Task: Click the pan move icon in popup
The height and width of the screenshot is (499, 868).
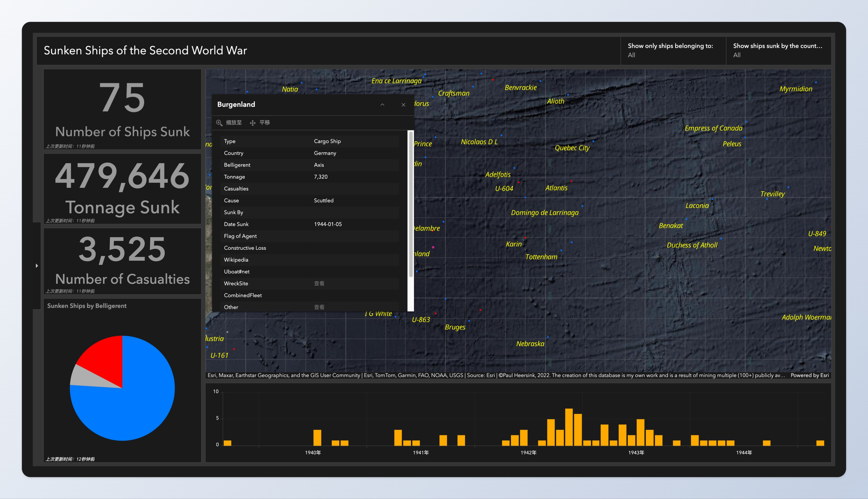Action: (x=253, y=123)
